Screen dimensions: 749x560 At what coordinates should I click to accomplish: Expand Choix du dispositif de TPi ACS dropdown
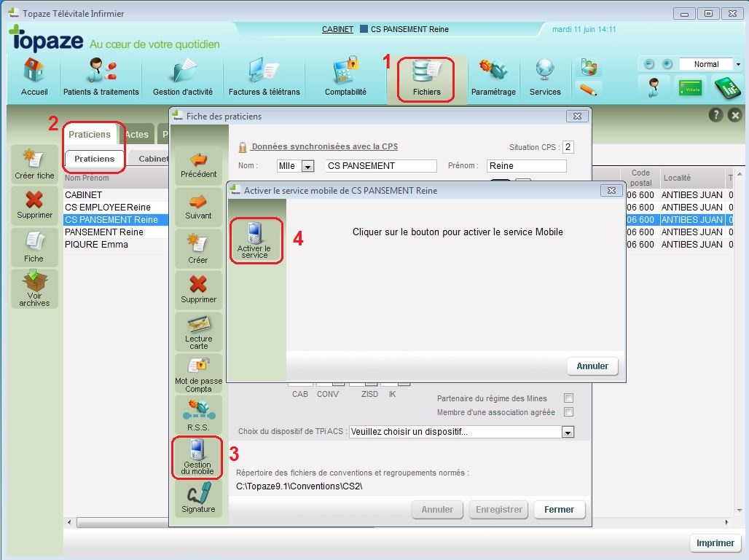[568, 432]
